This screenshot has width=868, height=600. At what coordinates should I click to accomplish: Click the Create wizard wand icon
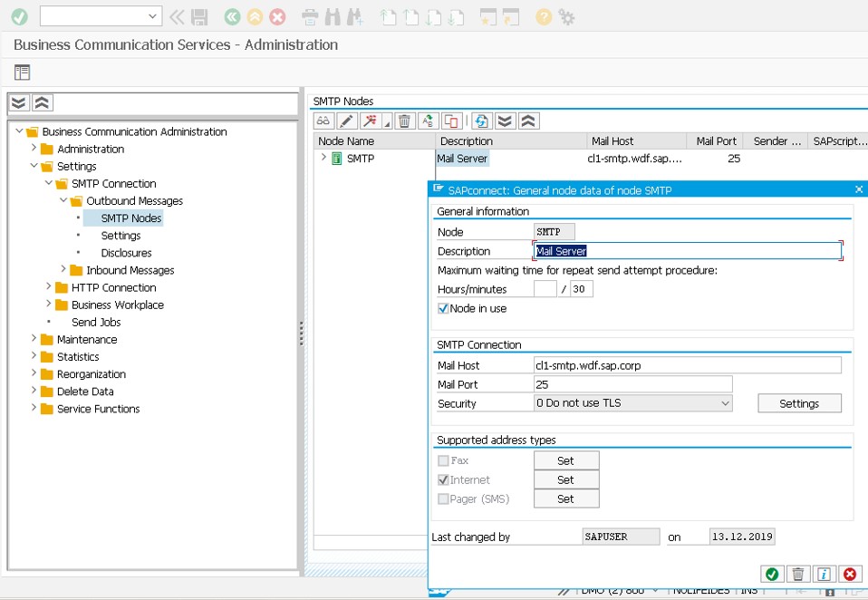(371, 121)
